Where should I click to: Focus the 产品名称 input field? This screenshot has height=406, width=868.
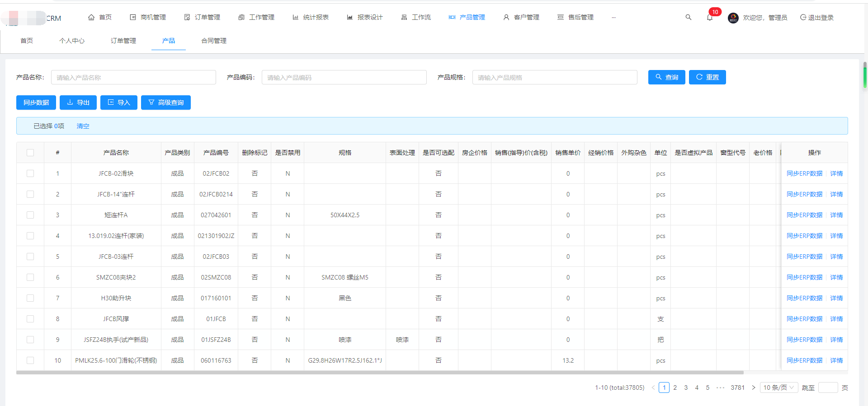click(133, 77)
